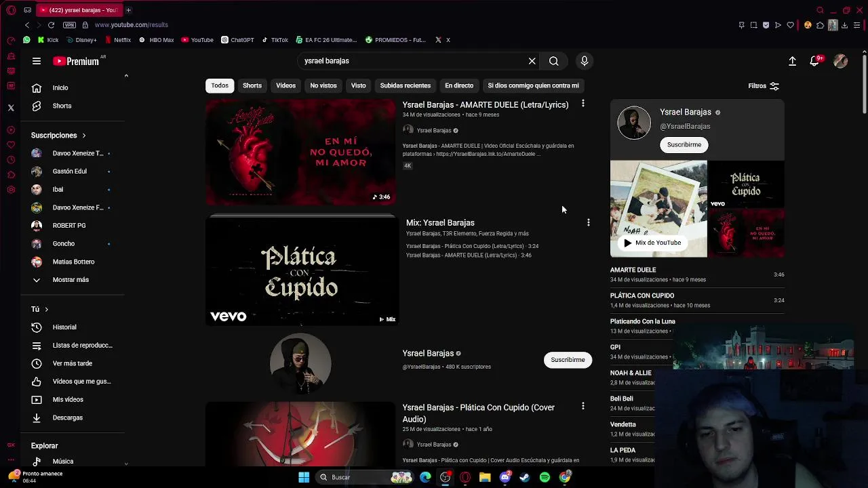Select the Shorts filter chip
The width and height of the screenshot is (868, 488).
[252, 85]
